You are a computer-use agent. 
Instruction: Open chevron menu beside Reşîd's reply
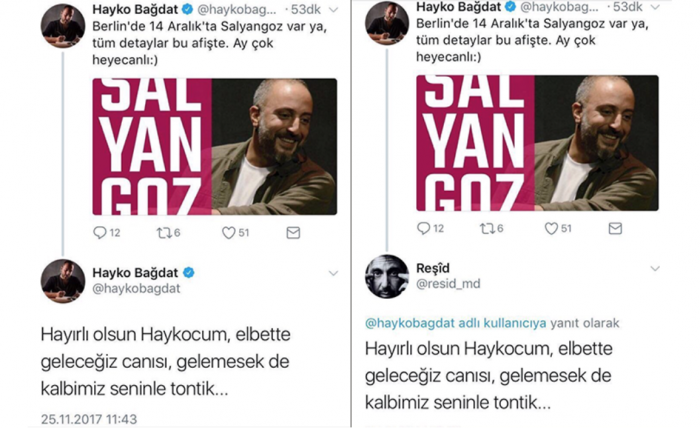(x=655, y=269)
